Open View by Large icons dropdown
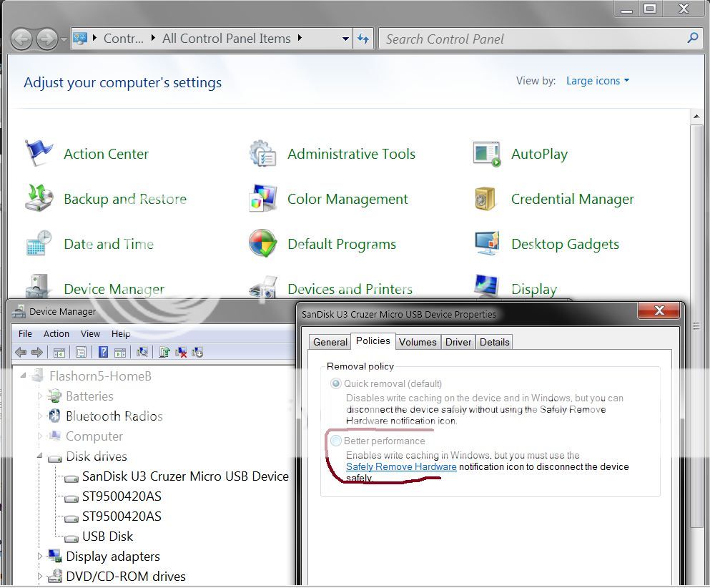 597,81
